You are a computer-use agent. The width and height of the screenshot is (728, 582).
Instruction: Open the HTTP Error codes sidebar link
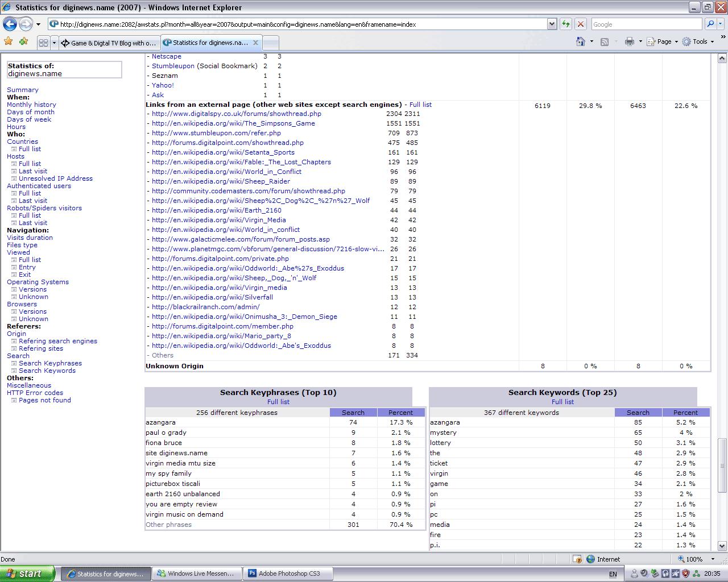tap(35, 393)
